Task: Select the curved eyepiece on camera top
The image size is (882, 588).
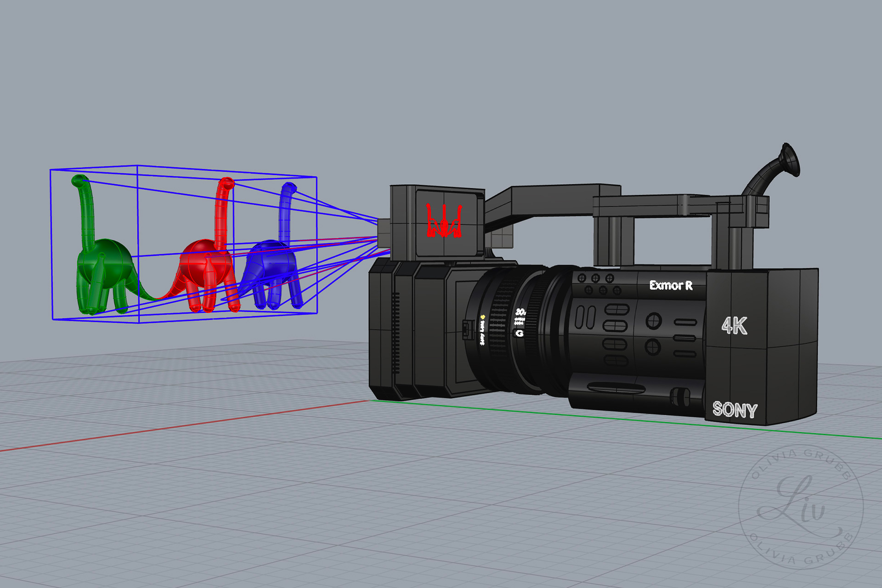Action: (772, 169)
